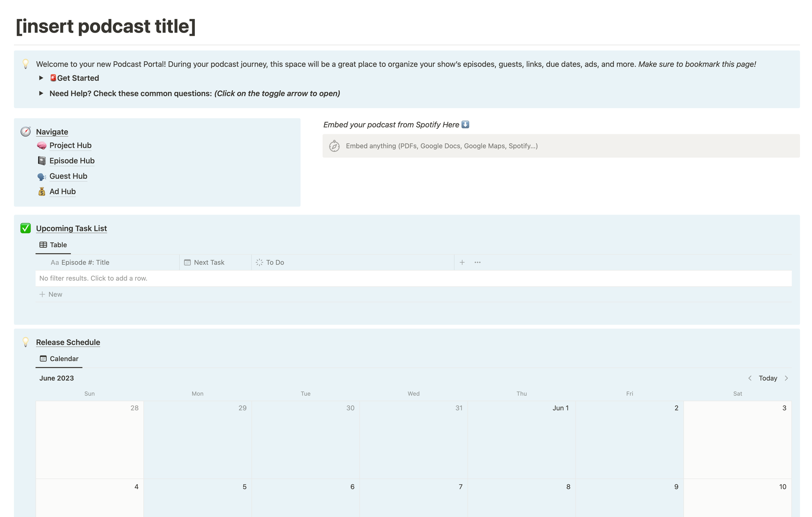
Task: Click the green checkmark icon by Upcoming Task List
Action: pyautogui.click(x=26, y=228)
